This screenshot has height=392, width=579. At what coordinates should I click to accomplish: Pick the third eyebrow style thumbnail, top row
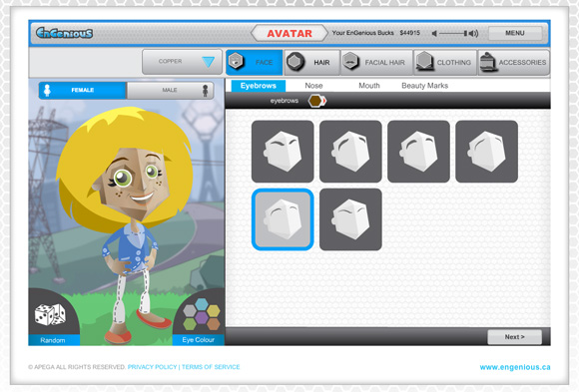418,152
